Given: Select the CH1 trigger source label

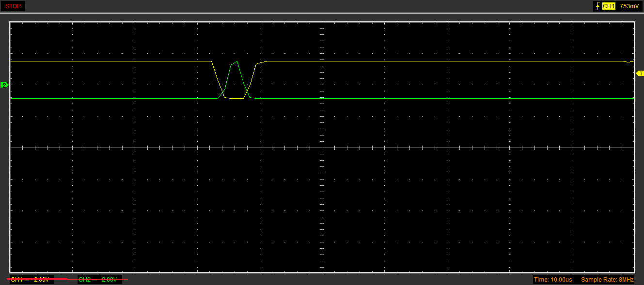Looking at the screenshot, I should pos(609,6).
